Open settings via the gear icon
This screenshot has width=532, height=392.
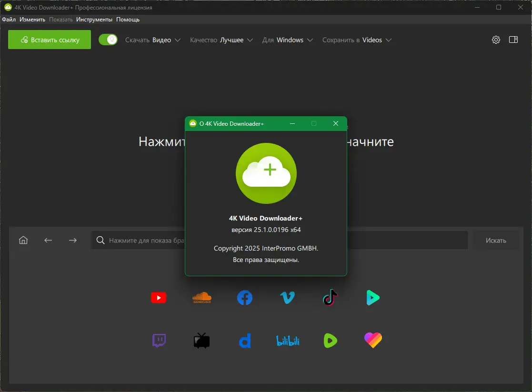496,40
